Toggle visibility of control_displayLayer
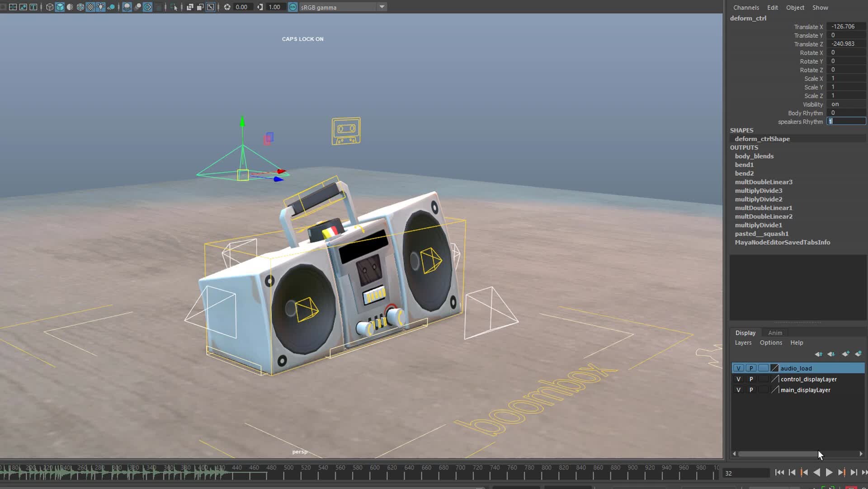 click(x=738, y=379)
